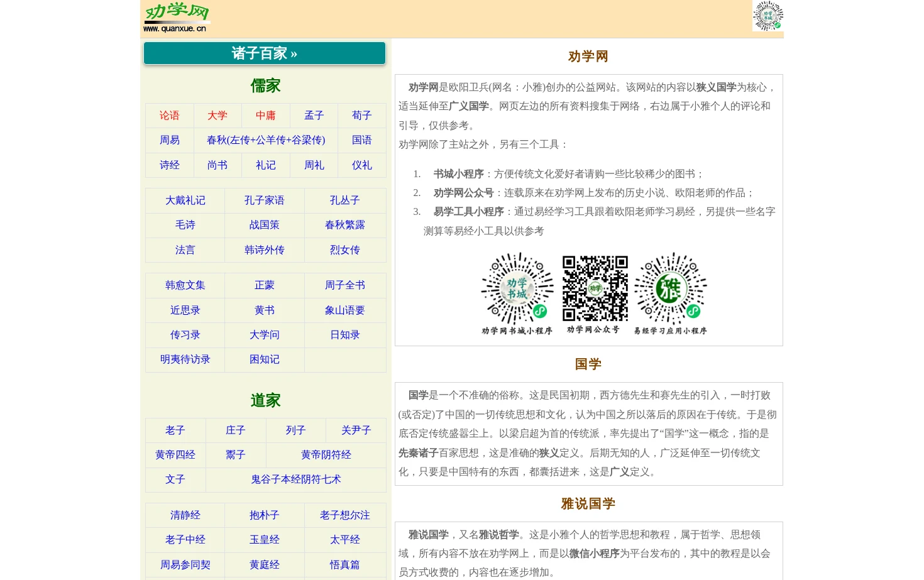Open 明夷待访录
Viewport: 924px width, 580px height.
pyautogui.click(x=185, y=359)
